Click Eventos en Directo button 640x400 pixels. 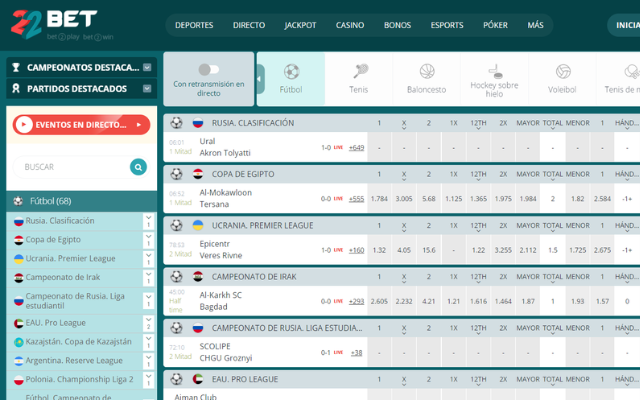pos(81,124)
